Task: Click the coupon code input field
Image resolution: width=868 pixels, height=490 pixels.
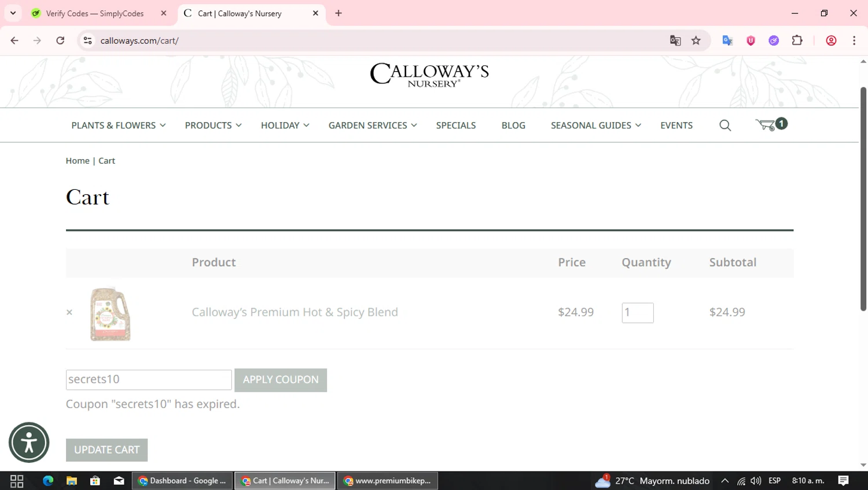Action: (x=149, y=380)
